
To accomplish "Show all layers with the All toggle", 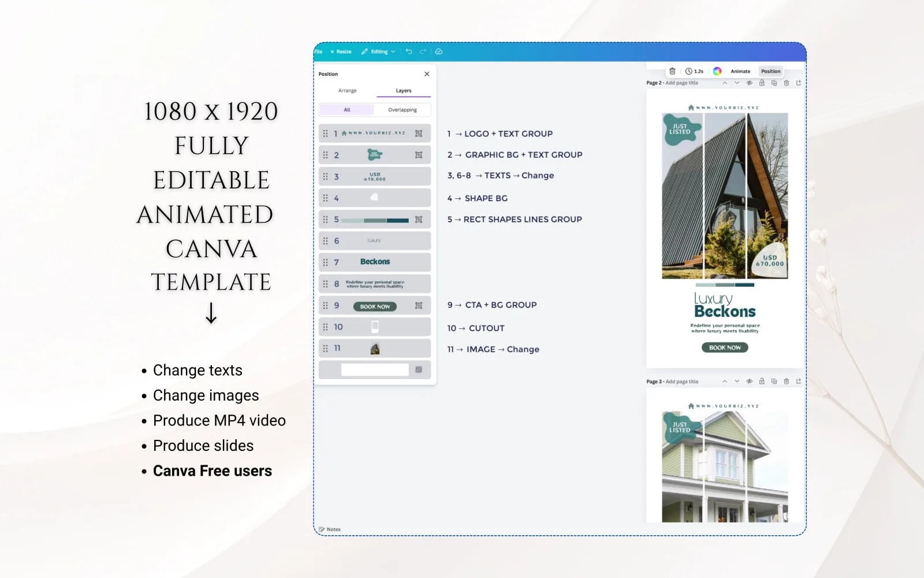I will point(347,110).
